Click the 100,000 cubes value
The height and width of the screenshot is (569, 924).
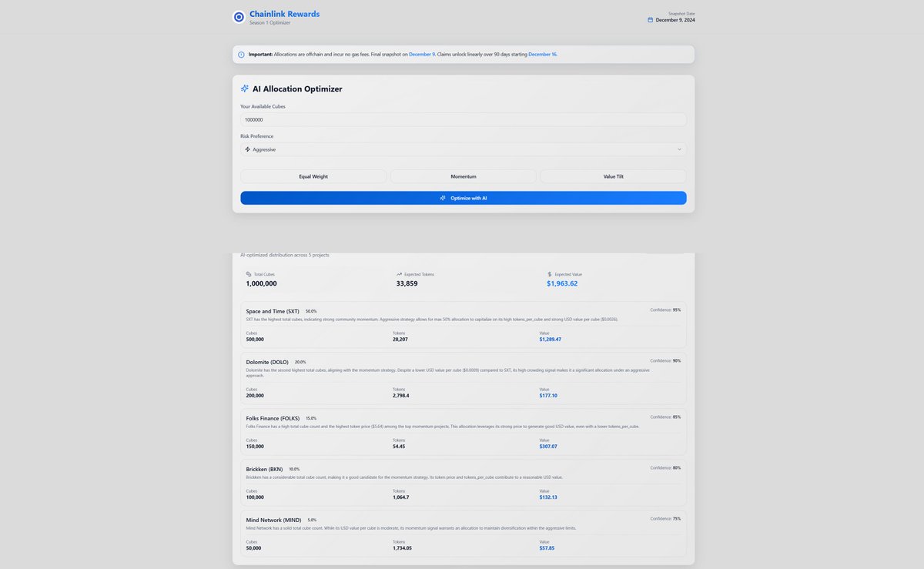click(255, 497)
